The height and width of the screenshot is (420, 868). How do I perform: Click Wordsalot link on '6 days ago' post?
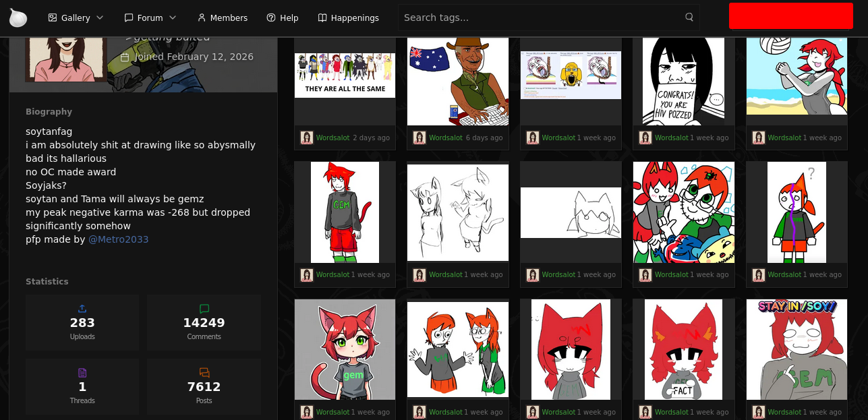tap(446, 138)
